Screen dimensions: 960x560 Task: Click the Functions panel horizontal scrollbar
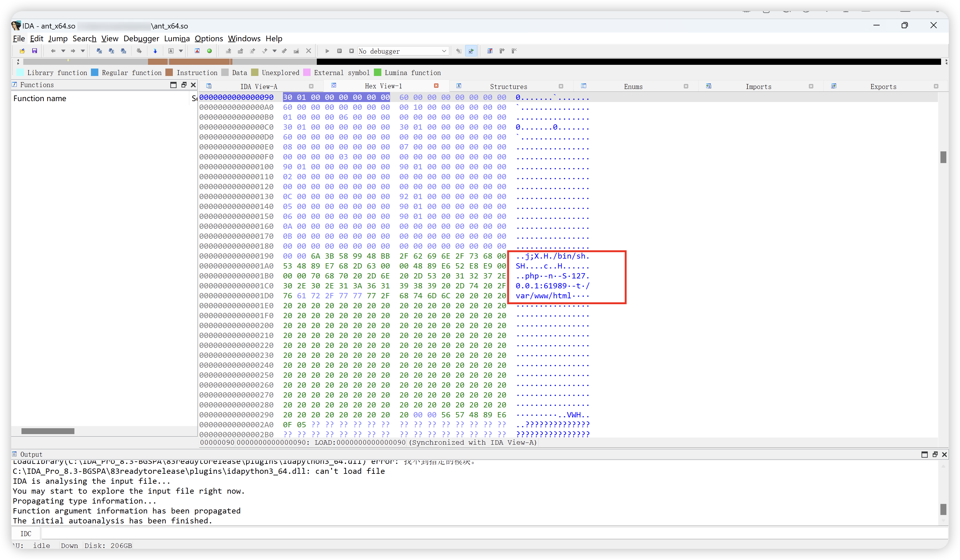48,431
